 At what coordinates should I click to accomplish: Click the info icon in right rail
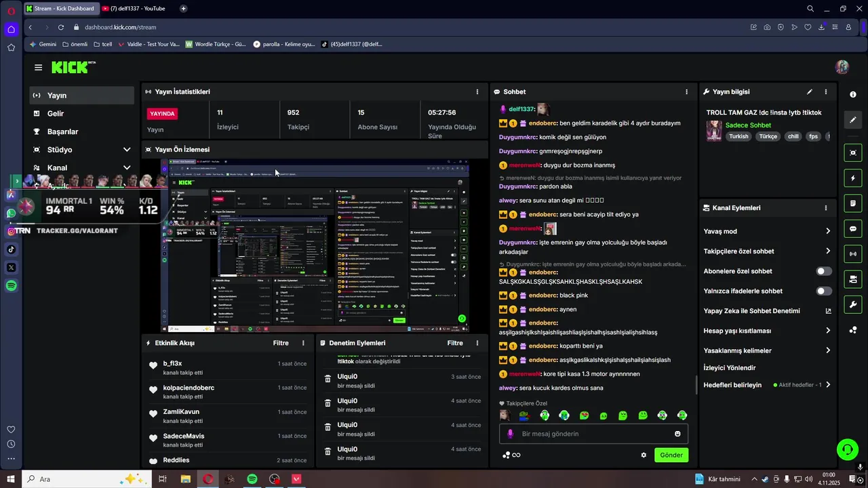click(x=853, y=95)
